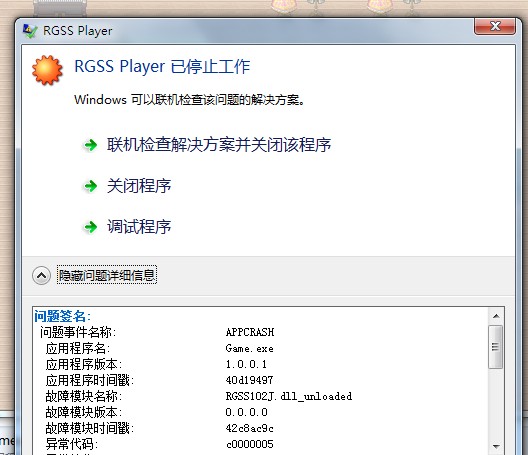Screen dimensions: 528x455
Task: Click the 应用程序时间戳 label
Action: 90,380
